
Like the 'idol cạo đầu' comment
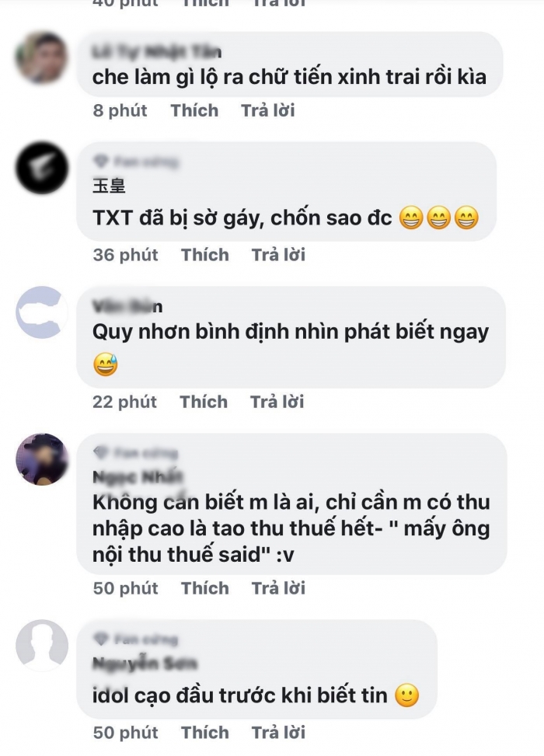[x=205, y=733]
